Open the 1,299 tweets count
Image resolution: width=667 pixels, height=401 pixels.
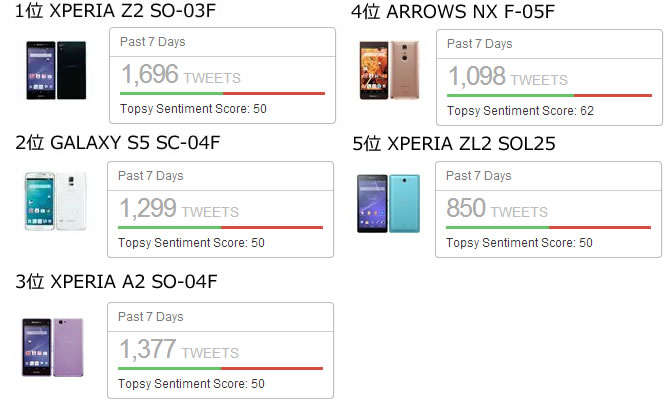tap(179, 208)
